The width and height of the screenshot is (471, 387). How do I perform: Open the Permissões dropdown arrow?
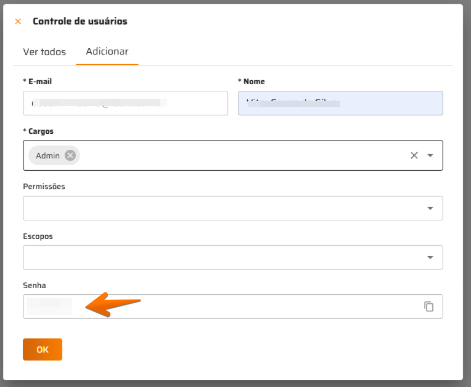pos(430,208)
